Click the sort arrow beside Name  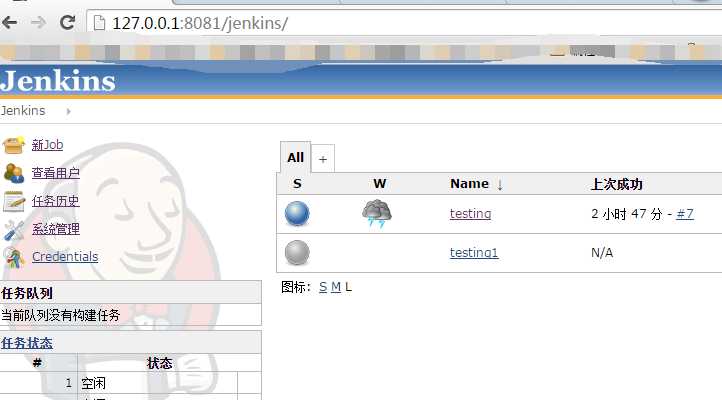tap(500, 185)
